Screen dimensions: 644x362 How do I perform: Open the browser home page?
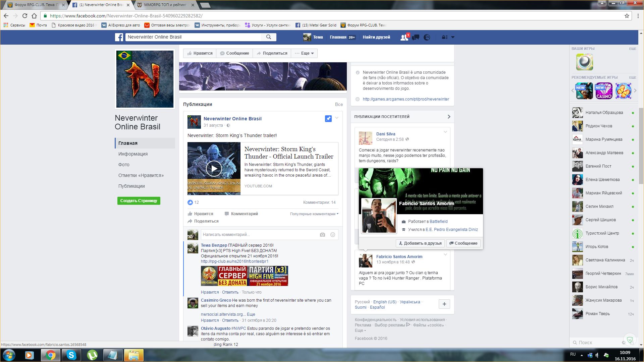click(x=34, y=16)
